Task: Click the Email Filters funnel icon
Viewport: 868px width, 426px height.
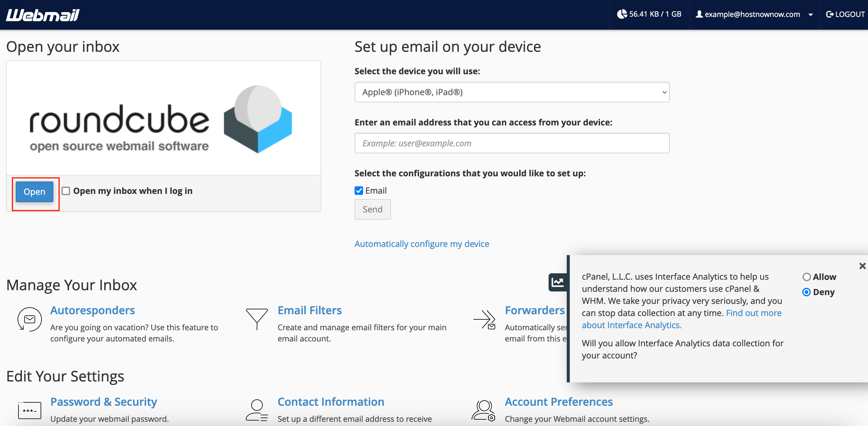Action: click(257, 319)
